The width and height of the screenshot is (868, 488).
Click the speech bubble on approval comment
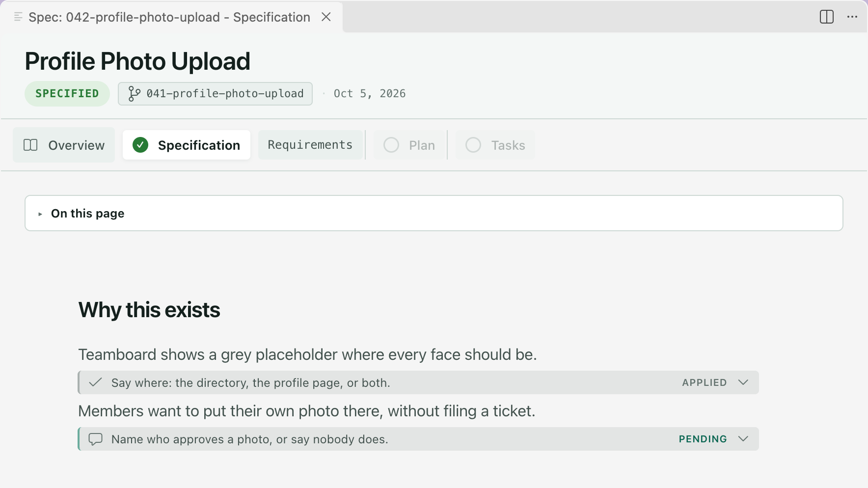(x=95, y=439)
